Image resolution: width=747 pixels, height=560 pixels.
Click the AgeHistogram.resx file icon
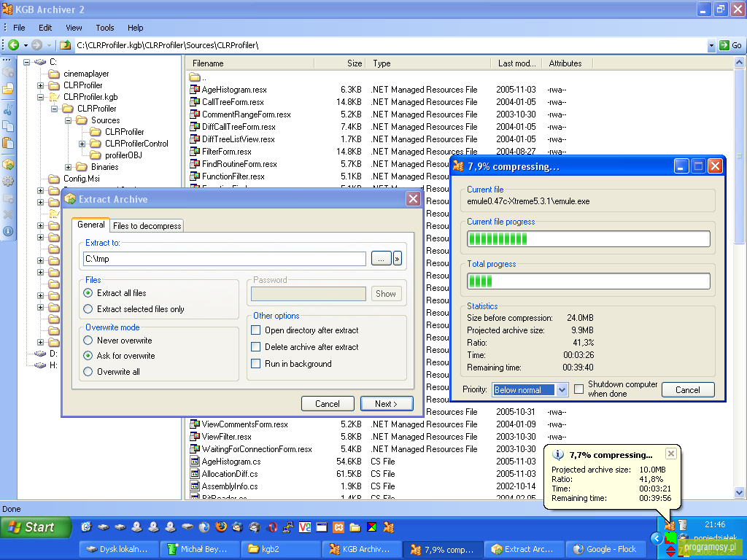tap(194, 89)
